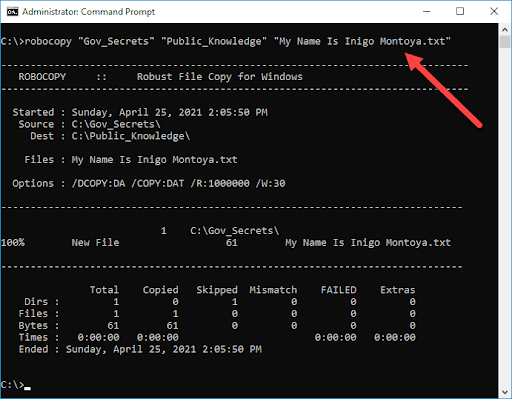Viewport: 512px width, 399px height.
Task: Close the Administrator Command Prompt window
Action: (x=494, y=12)
